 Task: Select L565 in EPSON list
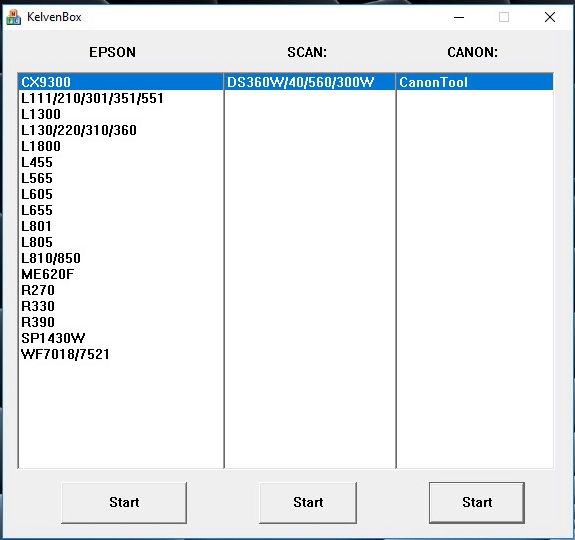(121, 178)
